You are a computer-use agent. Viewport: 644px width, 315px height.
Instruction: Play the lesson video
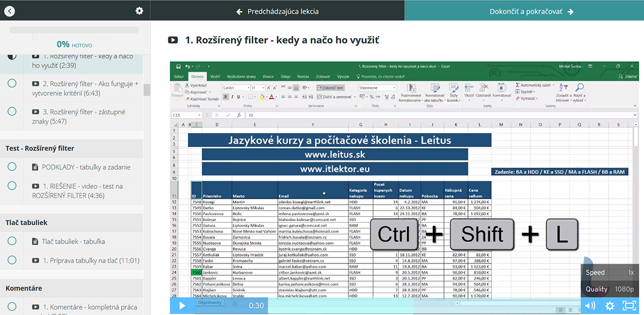coord(182,305)
